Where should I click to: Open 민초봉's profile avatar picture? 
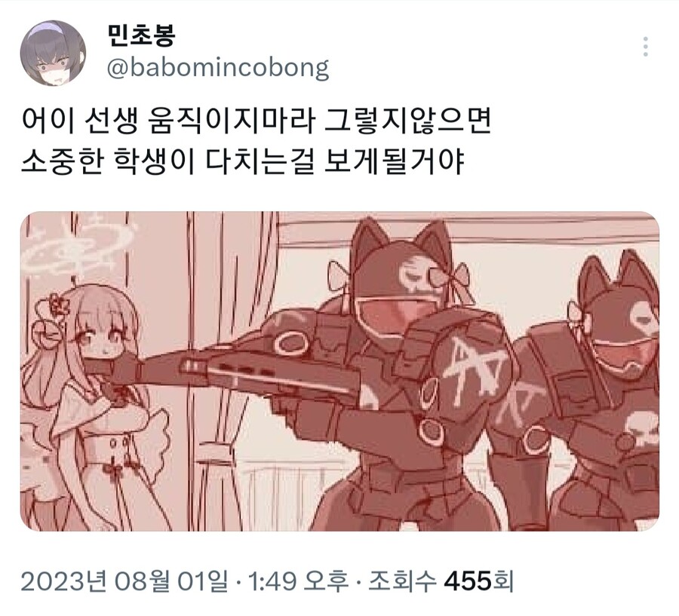click(53, 52)
